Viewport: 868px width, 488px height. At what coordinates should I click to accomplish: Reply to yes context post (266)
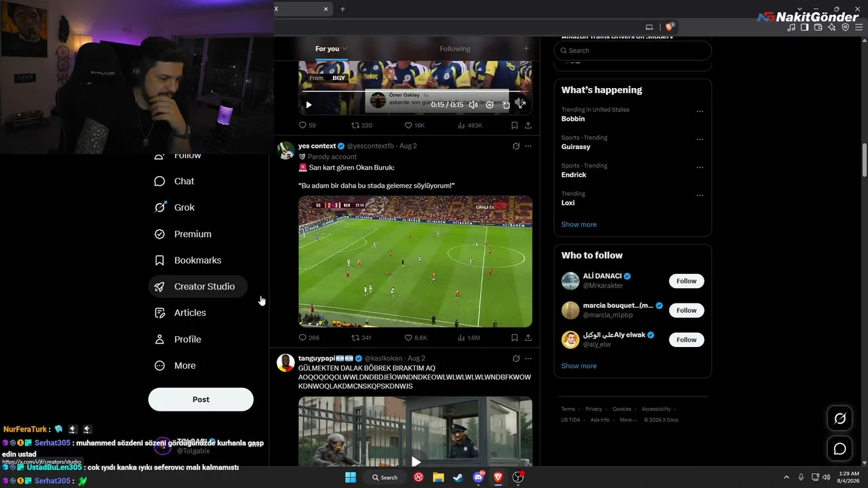tap(309, 338)
